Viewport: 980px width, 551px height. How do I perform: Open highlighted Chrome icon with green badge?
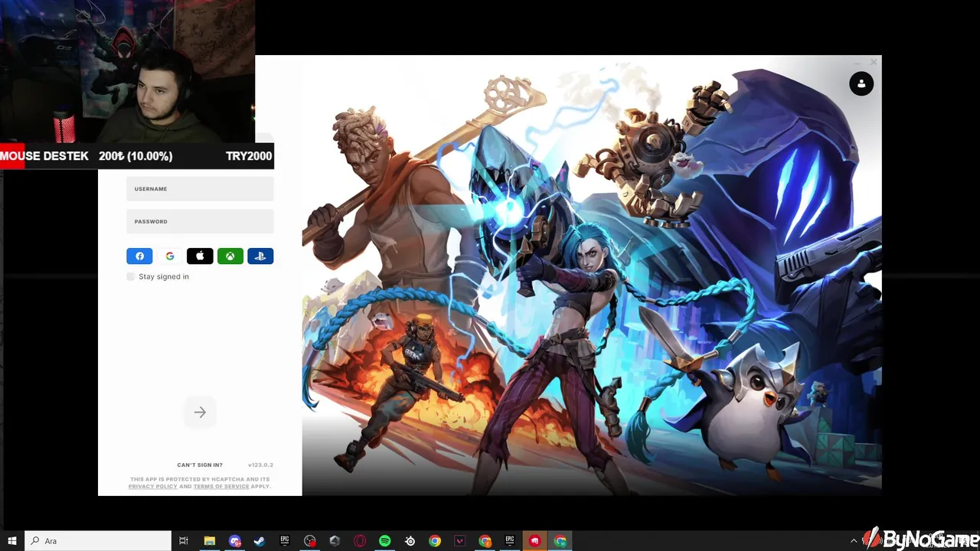click(560, 541)
